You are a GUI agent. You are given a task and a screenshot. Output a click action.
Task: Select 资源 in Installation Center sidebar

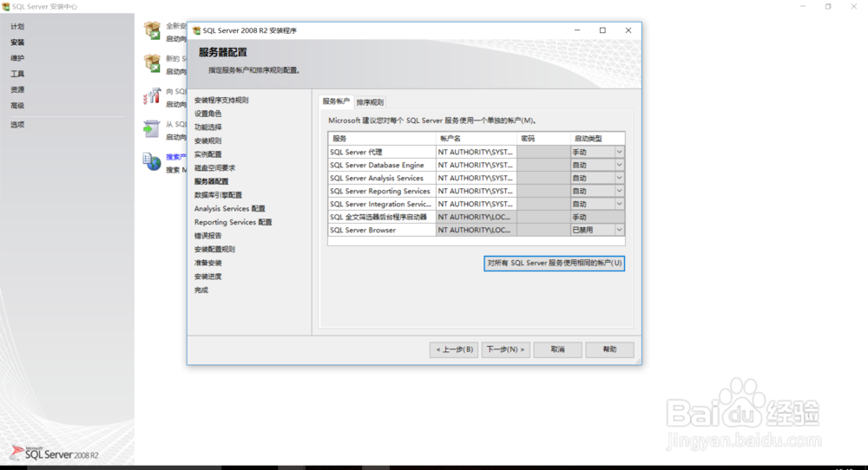pos(17,89)
